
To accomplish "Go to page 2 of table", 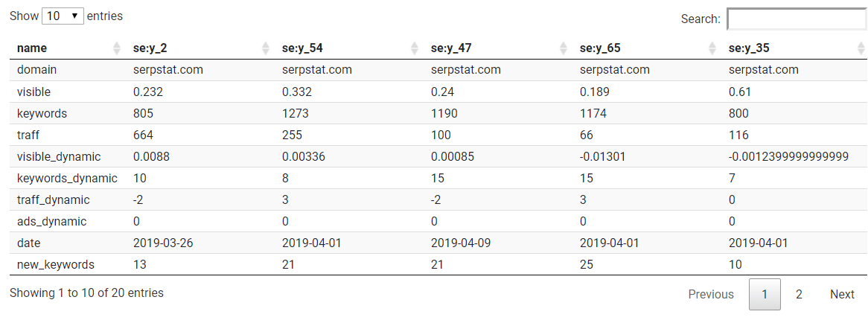I will [x=799, y=295].
